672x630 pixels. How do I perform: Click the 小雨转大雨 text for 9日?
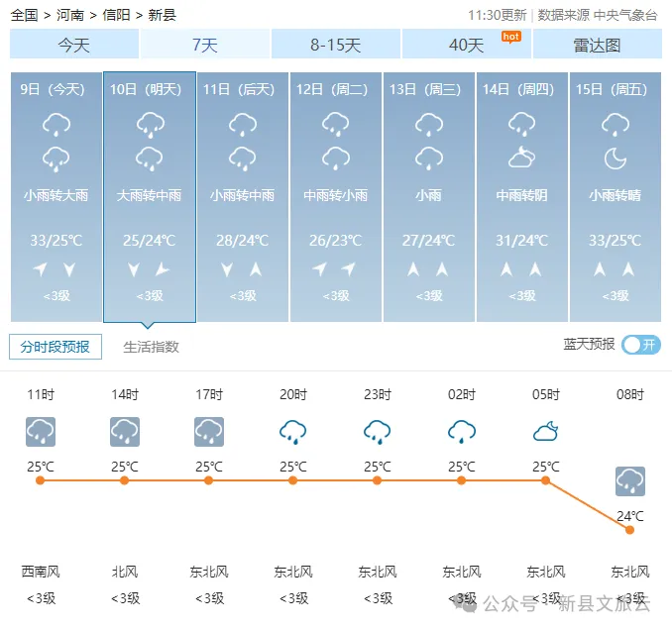56,196
